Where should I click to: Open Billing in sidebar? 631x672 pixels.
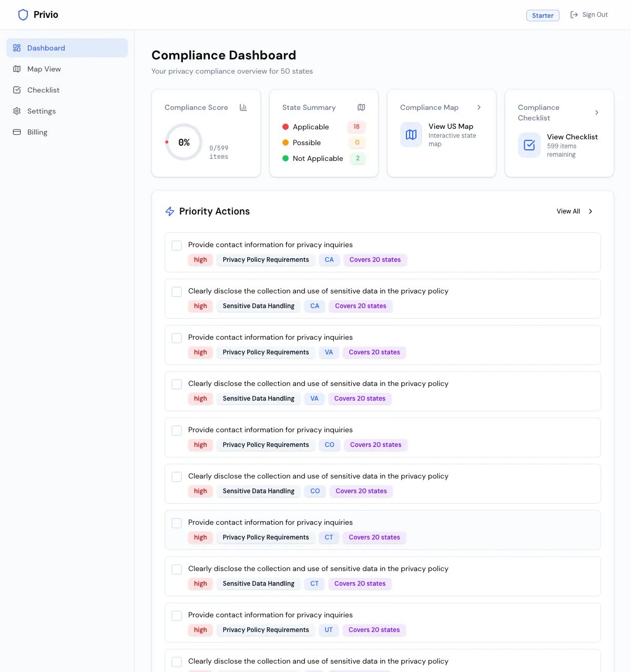click(67, 132)
